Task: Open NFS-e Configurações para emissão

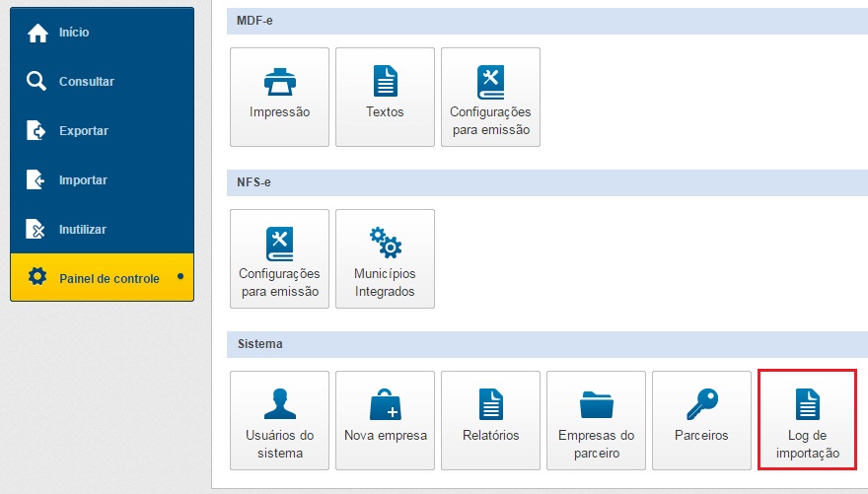Action: pos(279,258)
